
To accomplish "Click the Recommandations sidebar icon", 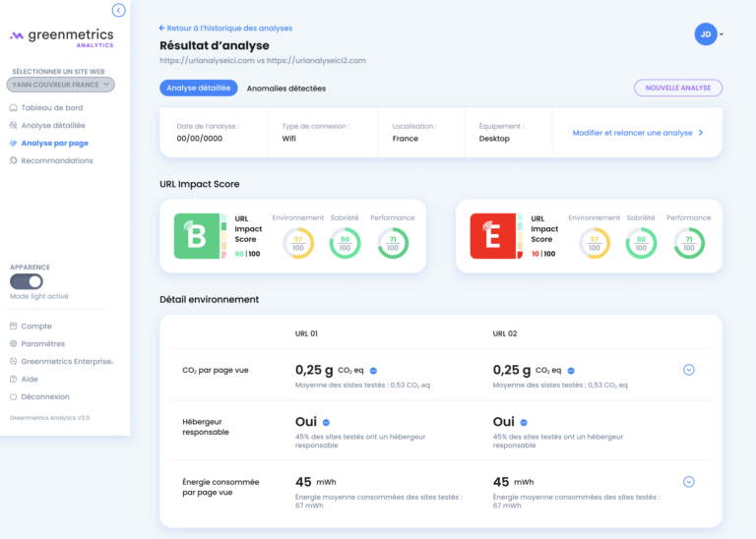I will [x=14, y=160].
